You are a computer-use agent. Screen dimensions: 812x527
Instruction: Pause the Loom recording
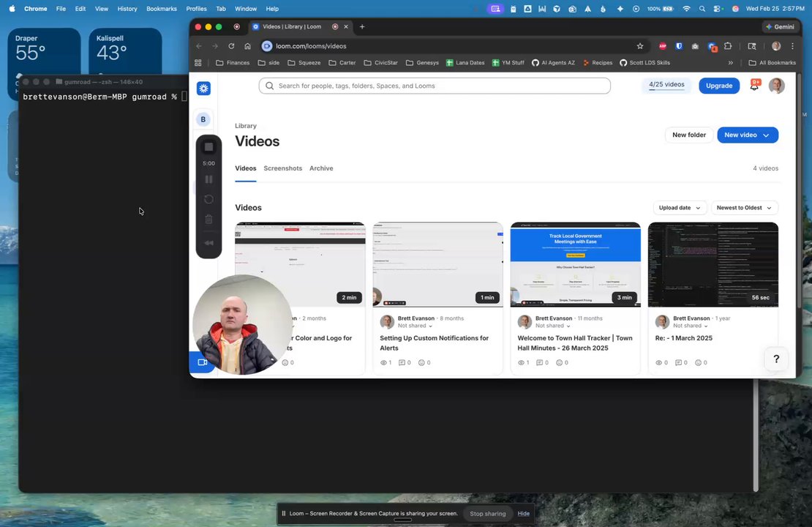click(x=208, y=179)
